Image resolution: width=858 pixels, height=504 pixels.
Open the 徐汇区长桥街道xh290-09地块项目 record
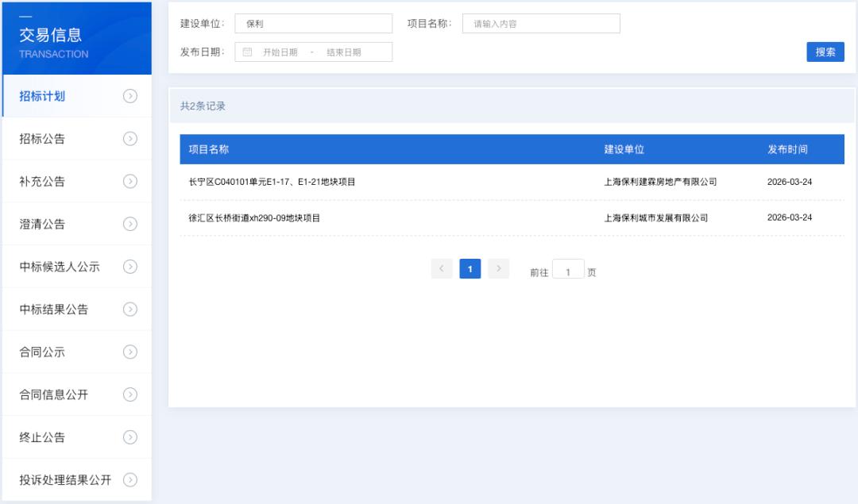[x=254, y=217]
